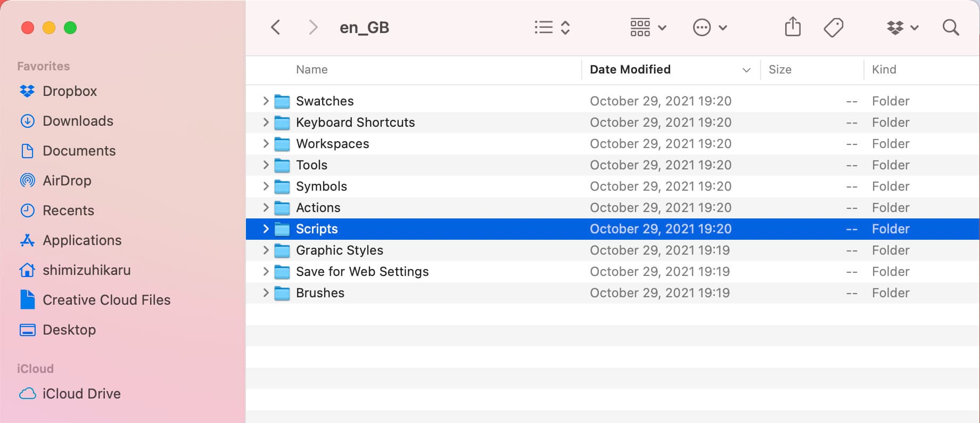Viewport: 980px width, 423px height.
Task: Click the Symbols row date cell
Action: (661, 186)
